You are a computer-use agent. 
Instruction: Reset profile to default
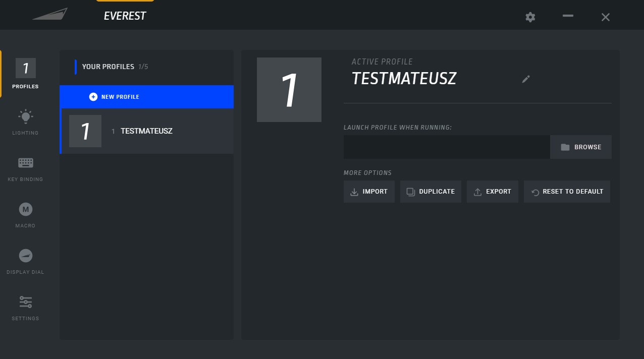567,192
